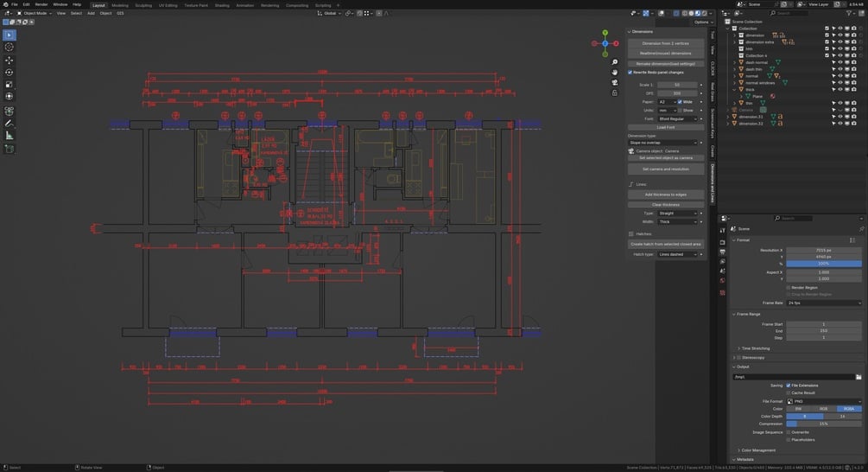
Task: Select the Measure tool
Action: pyautogui.click(x=9, y=135)
